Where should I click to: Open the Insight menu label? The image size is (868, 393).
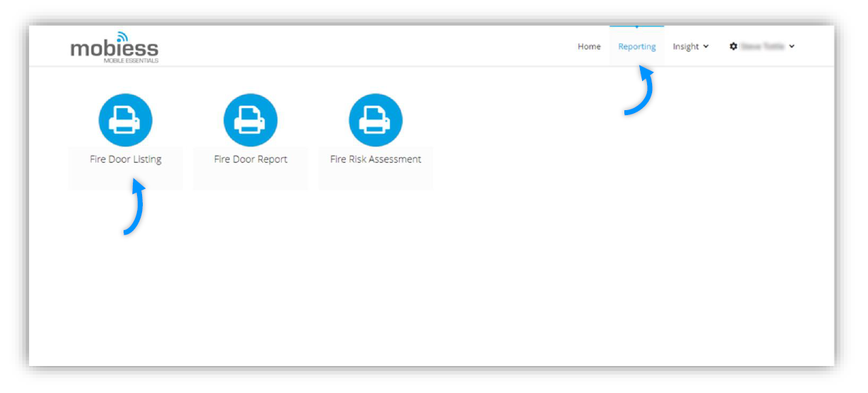click(x=685, y=47)
